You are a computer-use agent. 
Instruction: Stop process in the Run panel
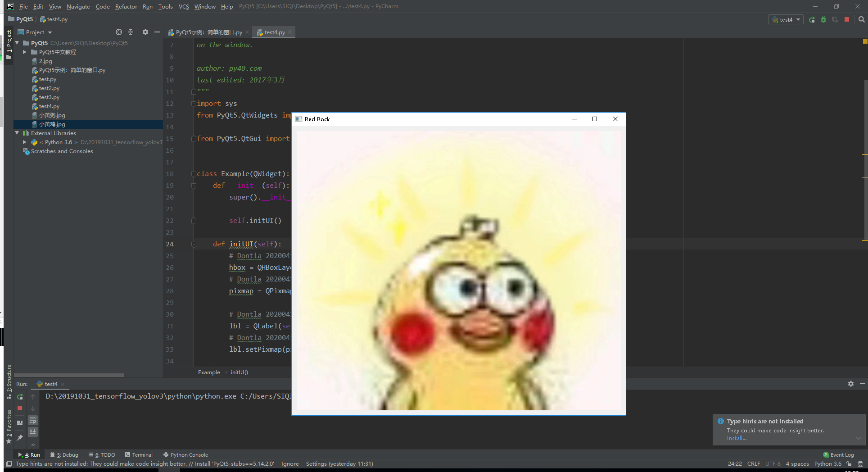[x=20, y=408]
